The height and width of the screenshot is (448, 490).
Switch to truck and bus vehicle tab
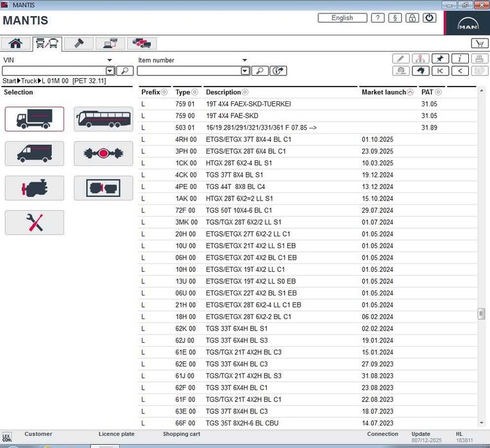47,44
